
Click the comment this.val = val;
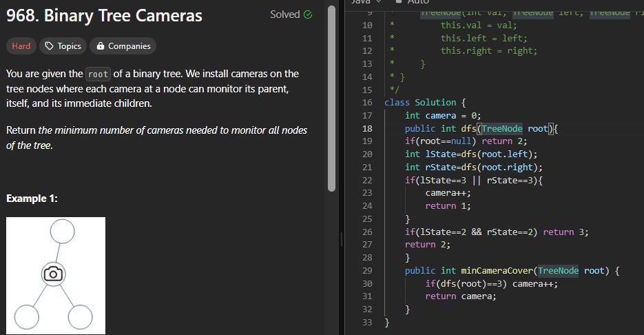[x=479, y=26]
